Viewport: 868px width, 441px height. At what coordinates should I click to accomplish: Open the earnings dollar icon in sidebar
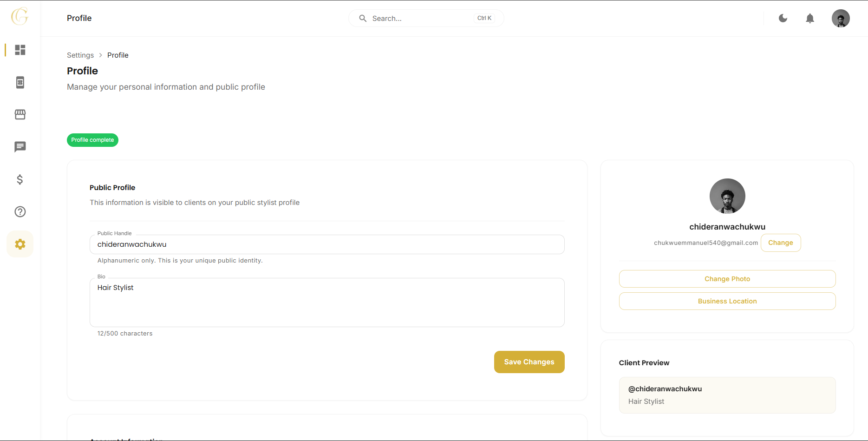pyautogui.click(x=20, y=179)
